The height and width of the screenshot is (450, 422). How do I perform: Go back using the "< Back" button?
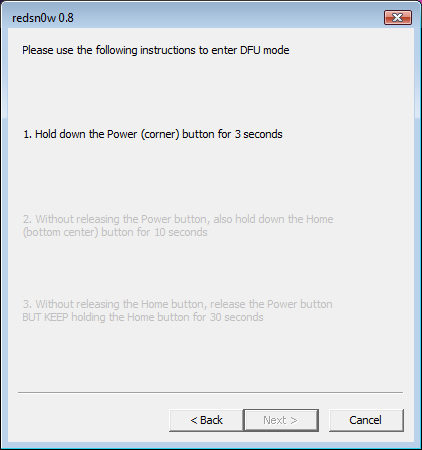206,420
